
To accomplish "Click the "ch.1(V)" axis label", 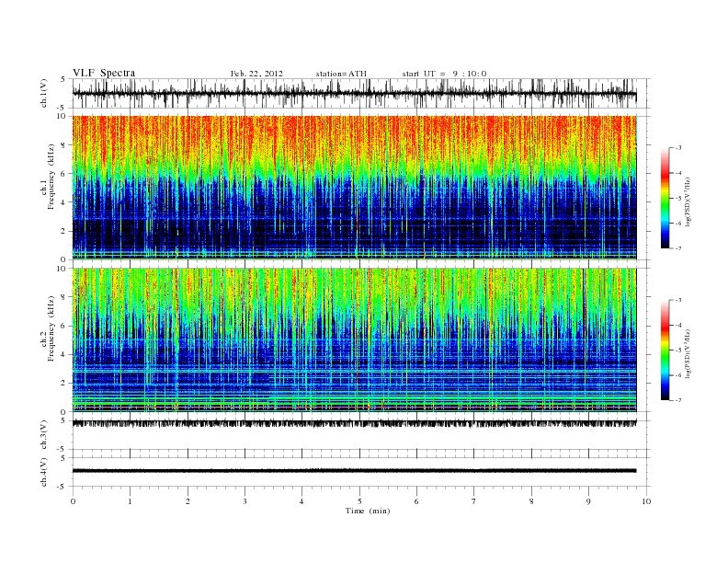I will pos(44,93).
